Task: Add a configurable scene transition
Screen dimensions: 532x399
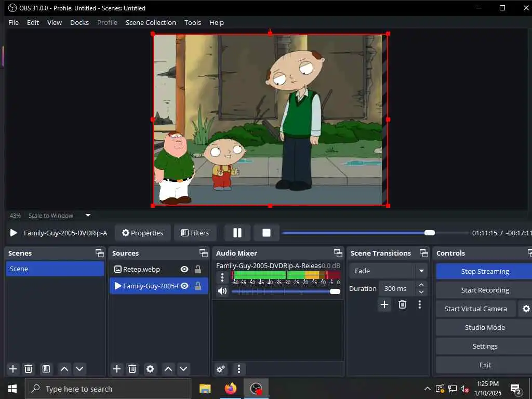Action: pyautogui.click(x=384, y=304)
